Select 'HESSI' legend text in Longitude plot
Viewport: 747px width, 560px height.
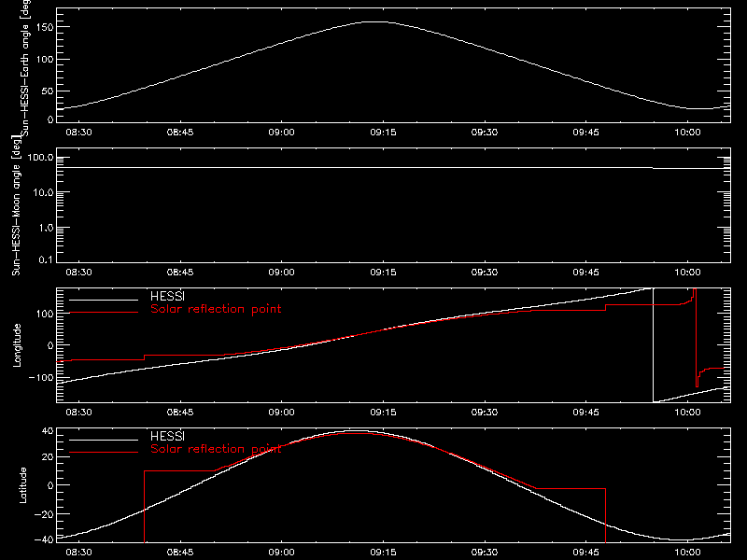167,296
